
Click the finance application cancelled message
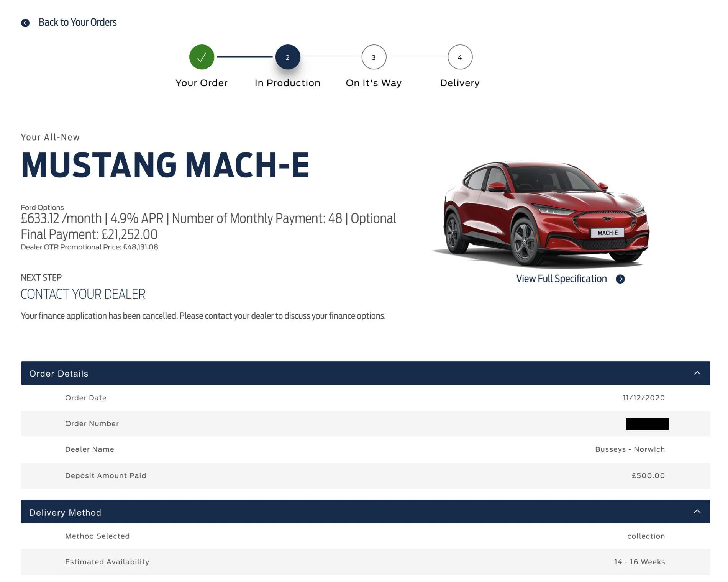click(x=203, y=316)
